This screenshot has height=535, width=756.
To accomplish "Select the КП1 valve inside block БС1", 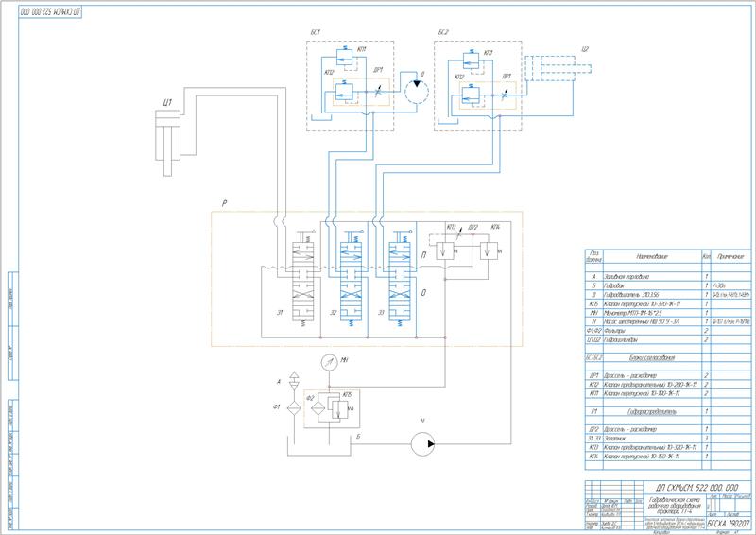I will click(344, 57).
